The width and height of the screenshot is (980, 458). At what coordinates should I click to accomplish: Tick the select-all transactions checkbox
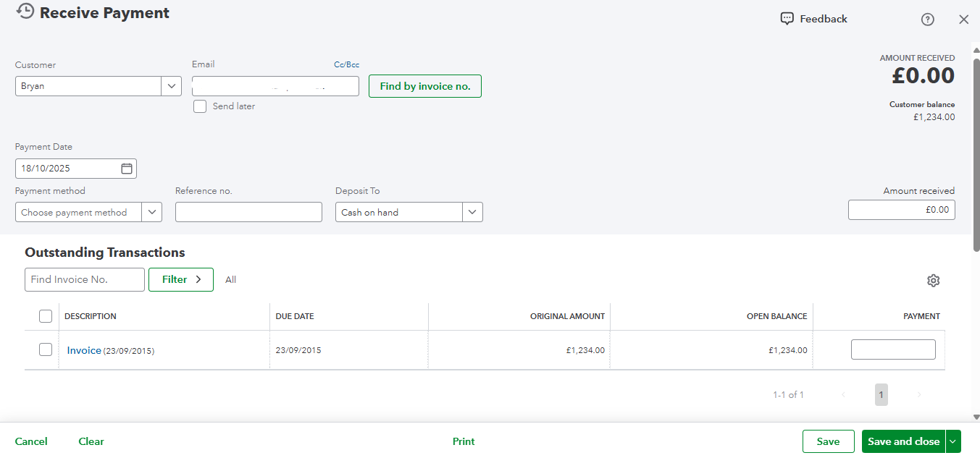46,316
